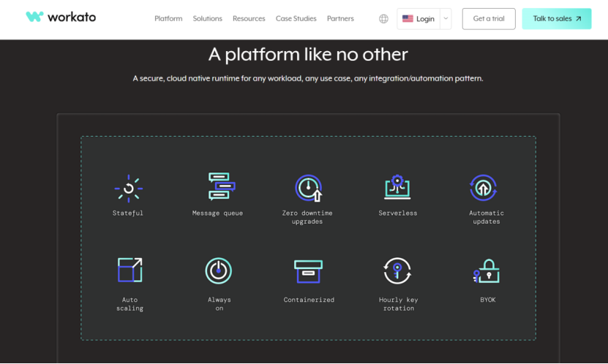Image resolution: width=608 pixels, height=364 pixels.
Task: Select the Containerized box icon
Action: [x=308, y=271]
